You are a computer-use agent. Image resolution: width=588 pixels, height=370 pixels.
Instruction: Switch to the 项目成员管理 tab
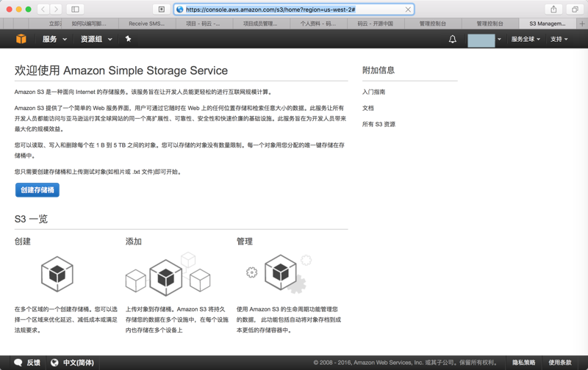click(260, 23)
